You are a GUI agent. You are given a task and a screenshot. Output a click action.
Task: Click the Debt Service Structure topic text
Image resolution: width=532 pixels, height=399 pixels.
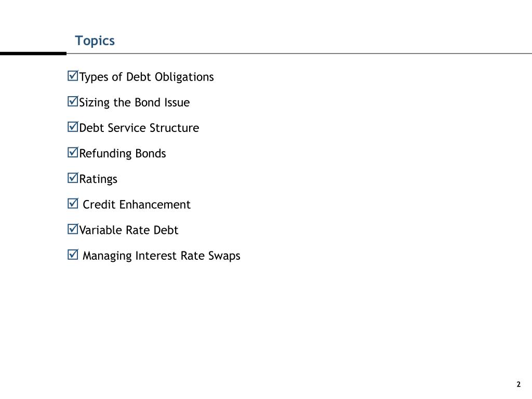pyautogui.click(x=139, y=128)
